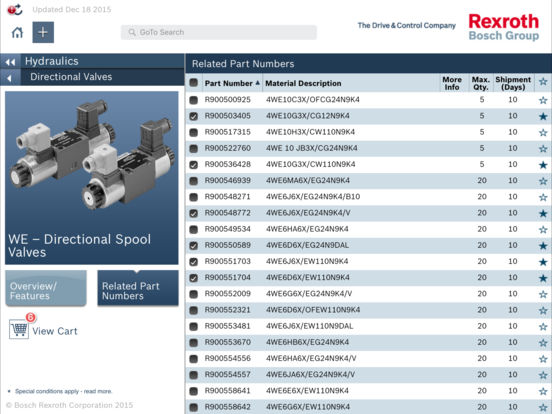The image size is (552, 414).
Task: Favorite part R900546939 with star
Action: 543,181
